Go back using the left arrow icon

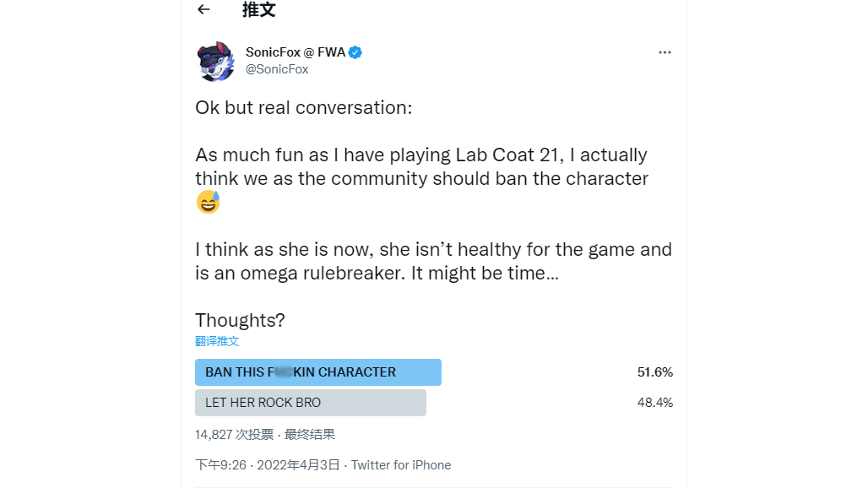click(x=203, y=9)
